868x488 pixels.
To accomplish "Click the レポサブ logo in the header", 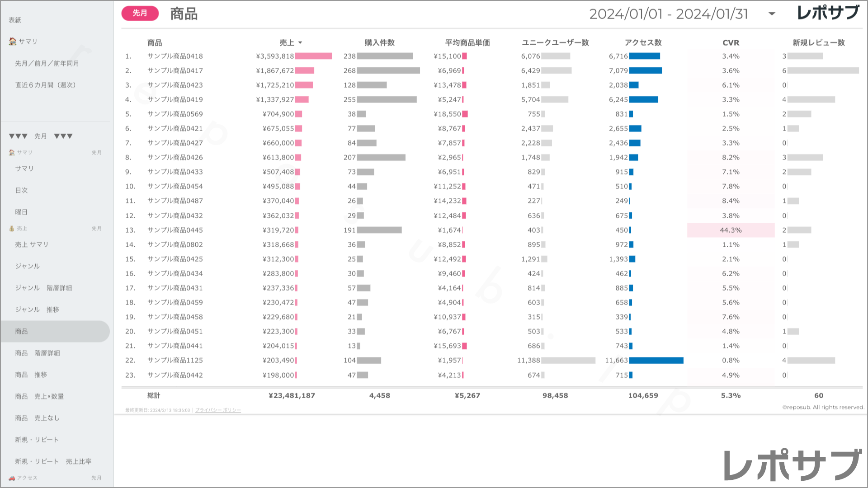I will (x=828, y=13).
